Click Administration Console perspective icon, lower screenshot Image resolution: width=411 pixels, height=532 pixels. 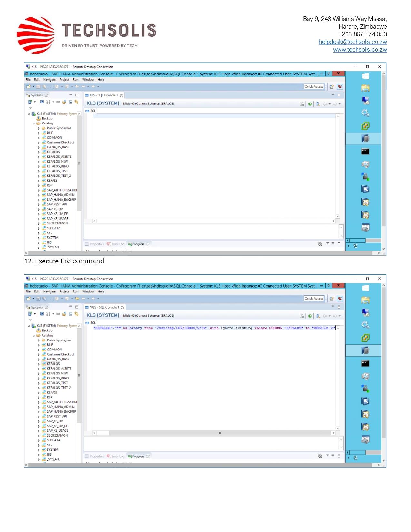tap(340, 299)
